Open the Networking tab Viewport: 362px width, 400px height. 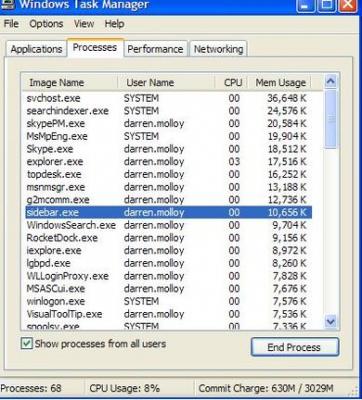click(218, 49)
